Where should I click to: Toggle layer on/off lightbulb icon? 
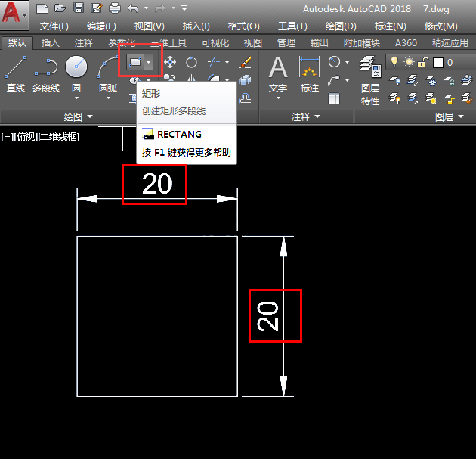tap(394, 62)
